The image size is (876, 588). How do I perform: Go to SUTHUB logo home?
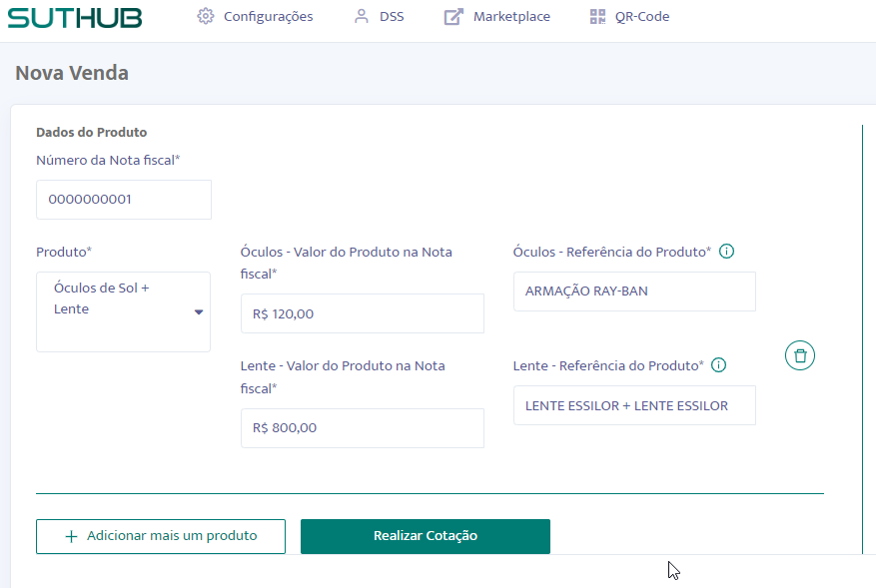pos(75,17)
